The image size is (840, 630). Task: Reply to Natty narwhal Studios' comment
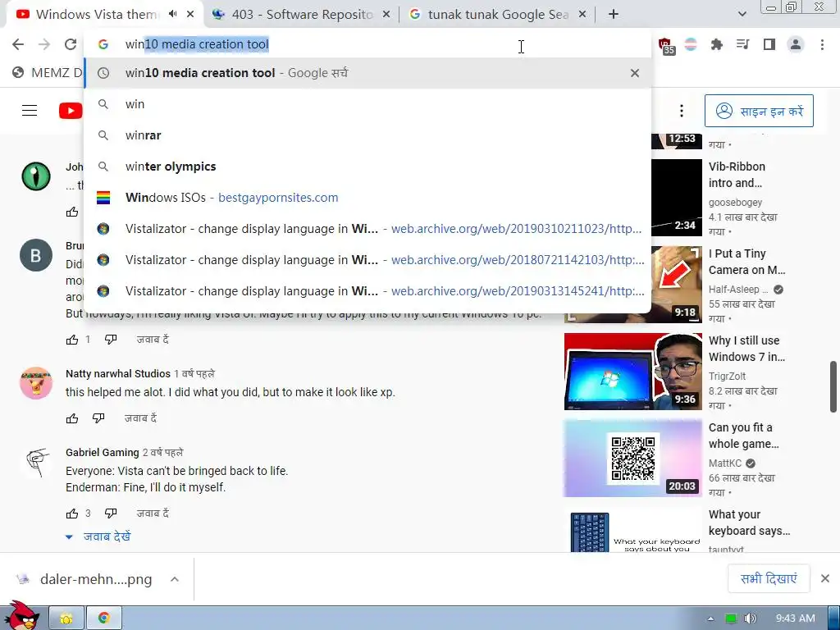[x=140, y=418]
